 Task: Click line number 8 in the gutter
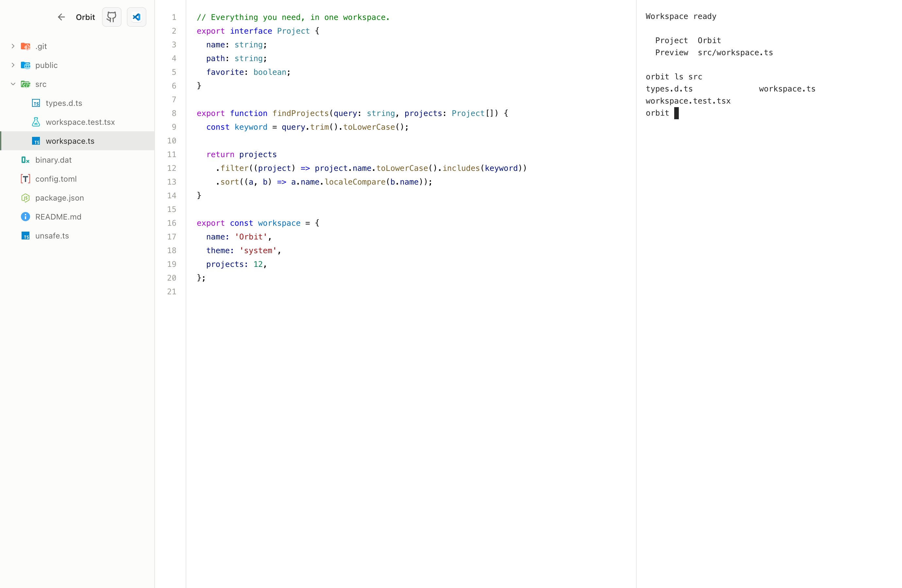[x=174, y=113]
